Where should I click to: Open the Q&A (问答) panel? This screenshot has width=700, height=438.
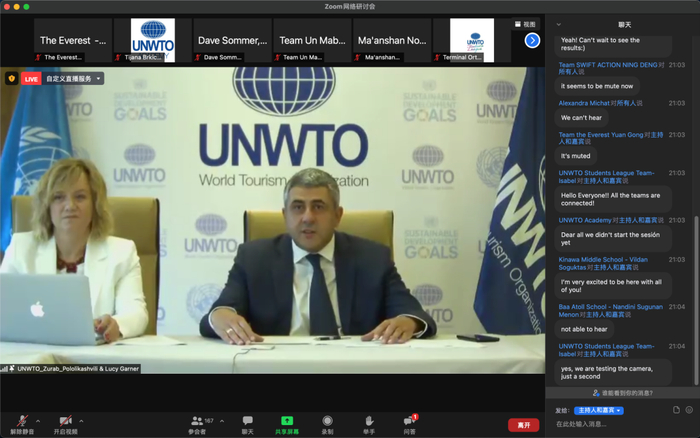(x=409, y=423)
